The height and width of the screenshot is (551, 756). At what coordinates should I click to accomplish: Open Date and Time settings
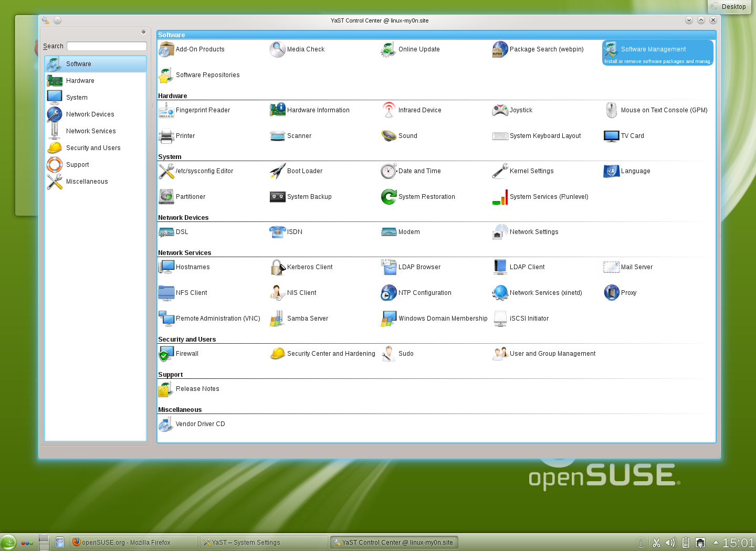pyautogui.click(x=411, y=171)
